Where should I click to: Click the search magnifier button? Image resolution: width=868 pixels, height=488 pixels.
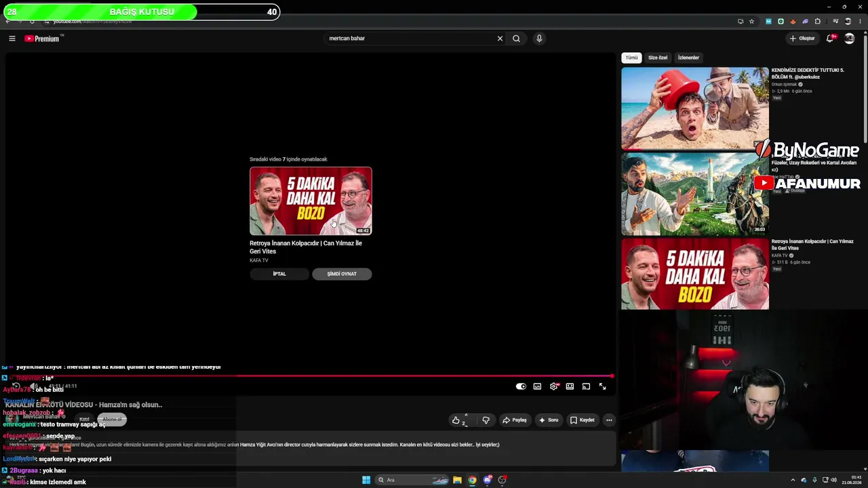[516, 39]
